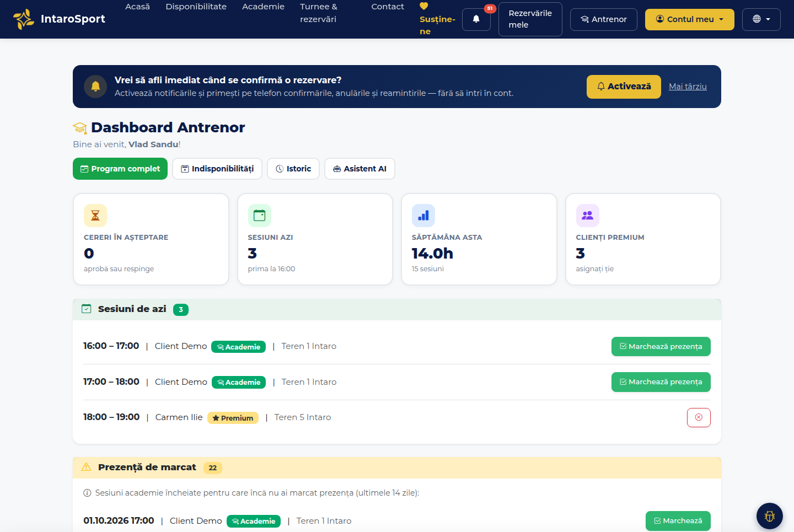794x532 pixels.
Task: Click the hourglass icon on Cereri în așteptare card
Action: click(95, 216)
